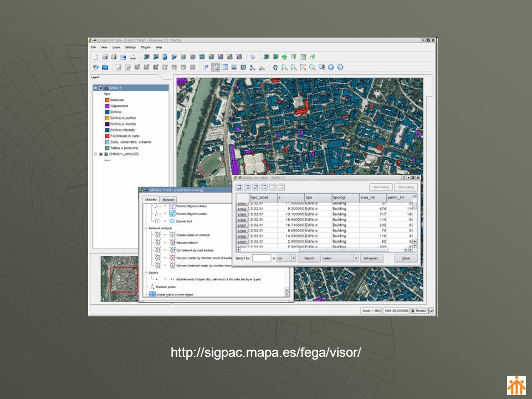Open the Layer menu
Image resolution: width=532 pixels, height=399 pixels.
tap(116, 48)
